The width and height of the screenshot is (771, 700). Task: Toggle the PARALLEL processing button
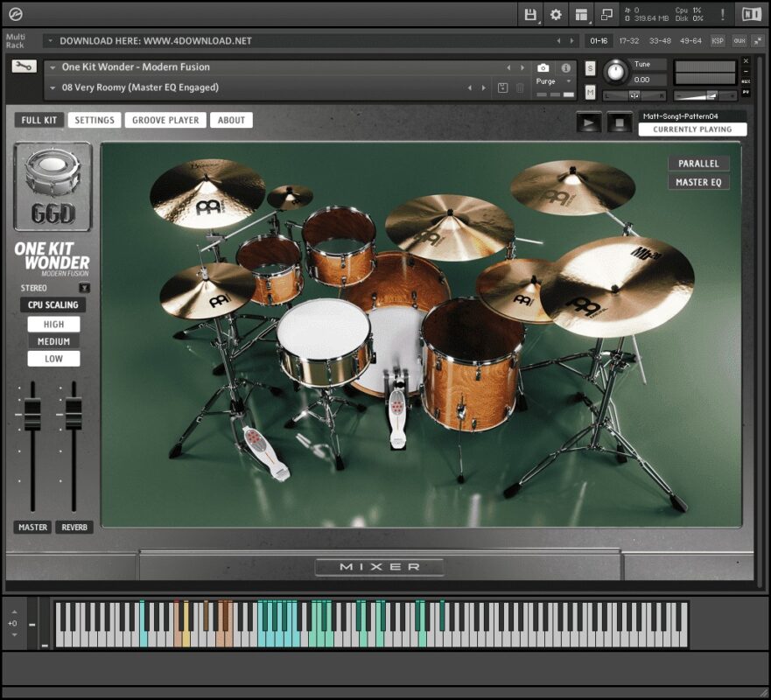coord(697,164)
